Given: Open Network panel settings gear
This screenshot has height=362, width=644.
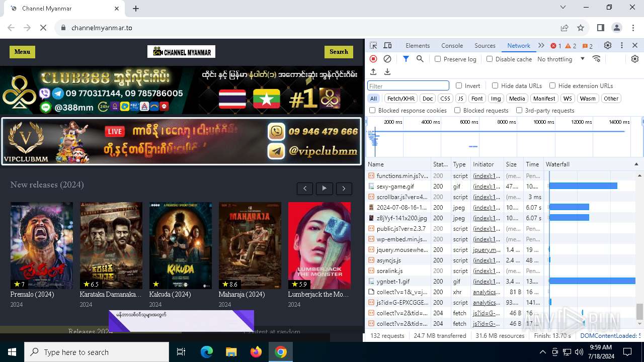Looking at the screenshot, I should pyautogui.click(x=635, y=59).
